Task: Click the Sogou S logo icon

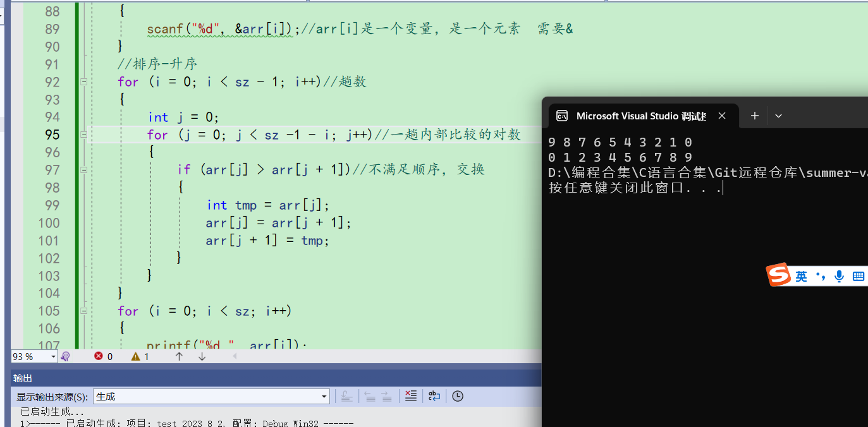Action: (779, 275)
